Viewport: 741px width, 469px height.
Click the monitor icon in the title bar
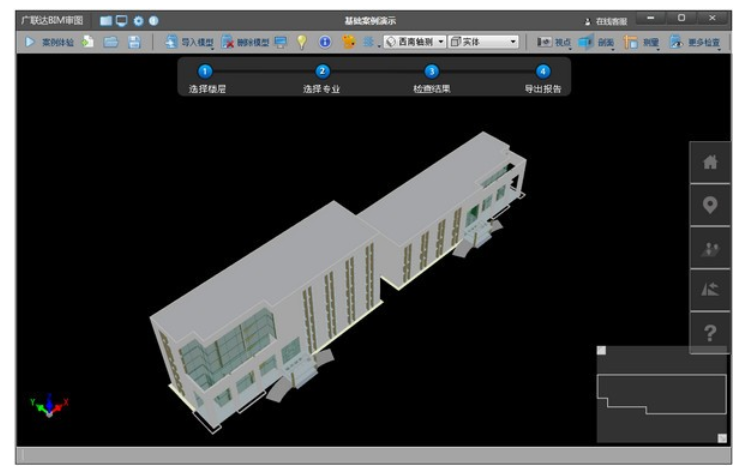pos(122,21)
